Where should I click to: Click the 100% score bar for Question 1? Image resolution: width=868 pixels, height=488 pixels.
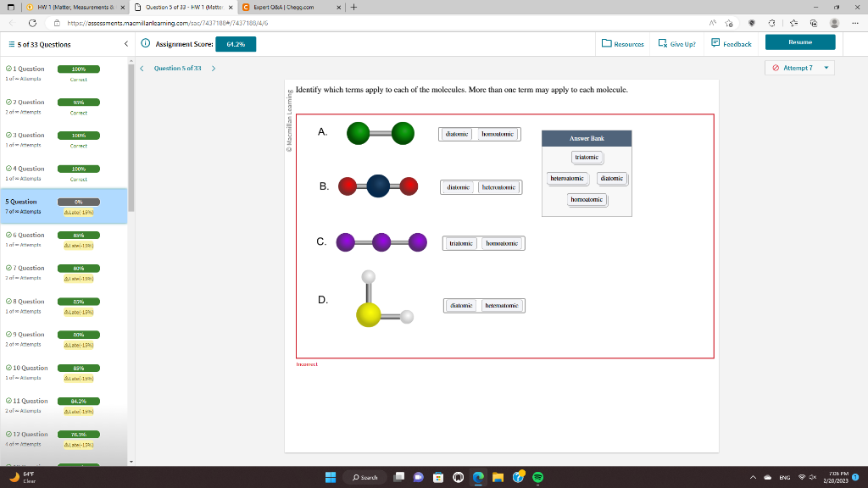tap(79, 69)
